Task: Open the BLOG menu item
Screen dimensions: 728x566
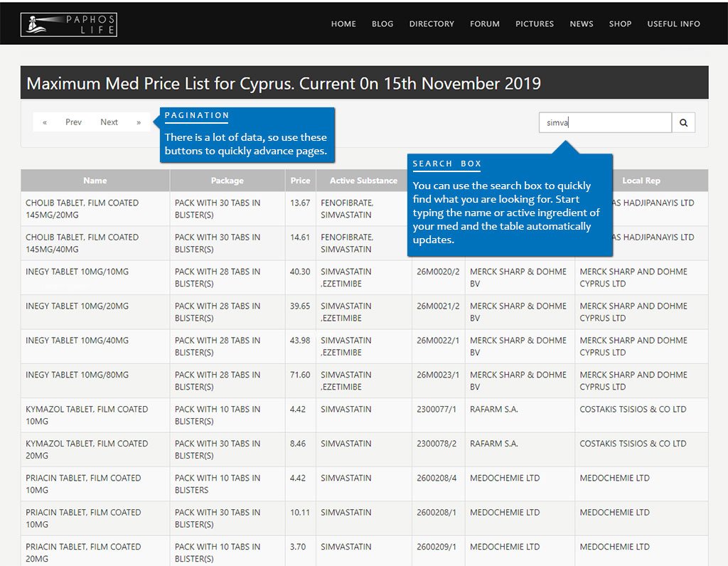Action: 382,23
